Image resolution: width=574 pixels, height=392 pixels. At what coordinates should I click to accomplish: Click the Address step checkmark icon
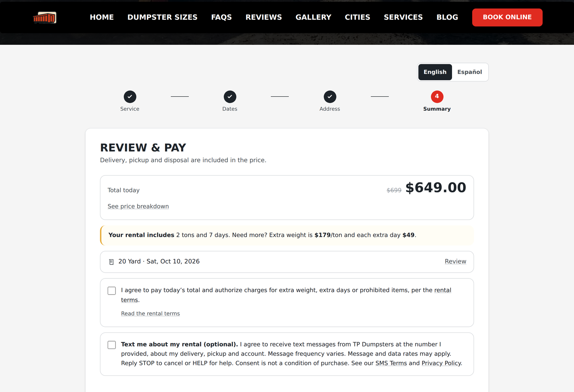tap(330, 97)
